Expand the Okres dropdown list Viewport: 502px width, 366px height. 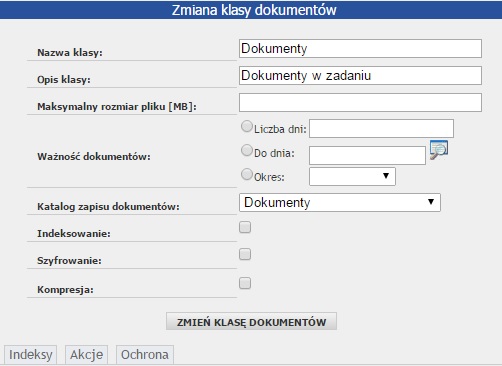click(352, 176)
